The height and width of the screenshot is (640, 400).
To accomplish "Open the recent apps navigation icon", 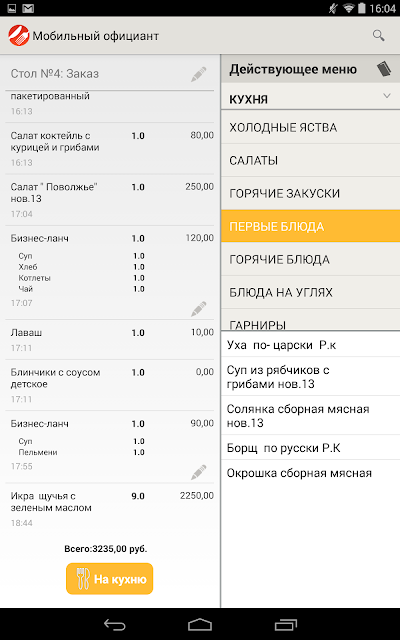I will click(286, 624).
